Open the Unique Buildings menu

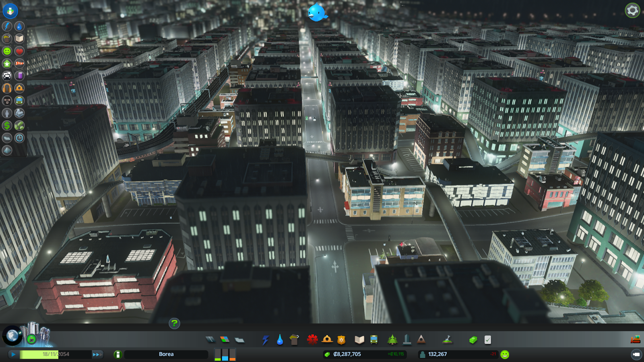tap(407, 340)
